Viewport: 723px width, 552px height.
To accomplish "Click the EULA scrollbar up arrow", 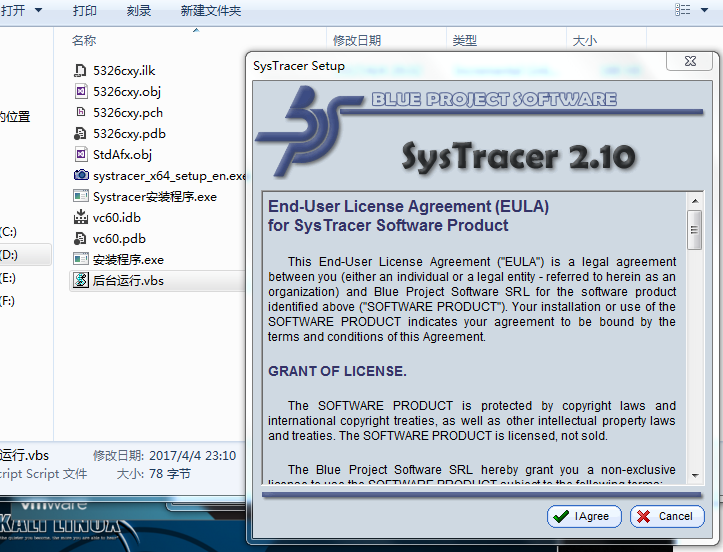I will pyautogui.click(x=695, y=201).
